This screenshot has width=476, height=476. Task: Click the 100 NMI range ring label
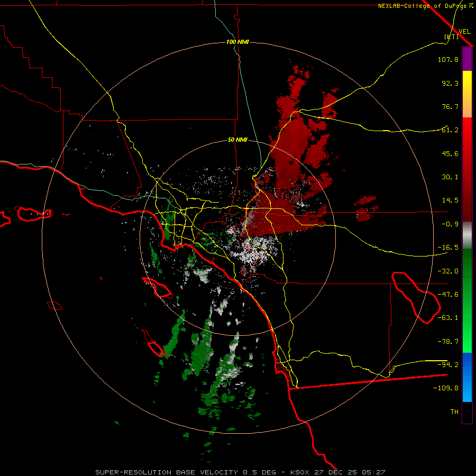click(x=237, y=42)
